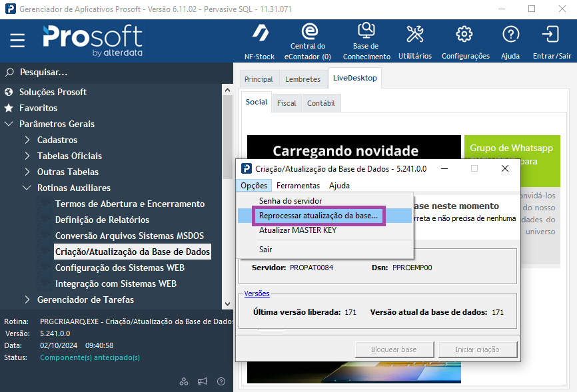577x392 pixels.
Task: Click the Entrar/Sair icon
Action: 550,34
